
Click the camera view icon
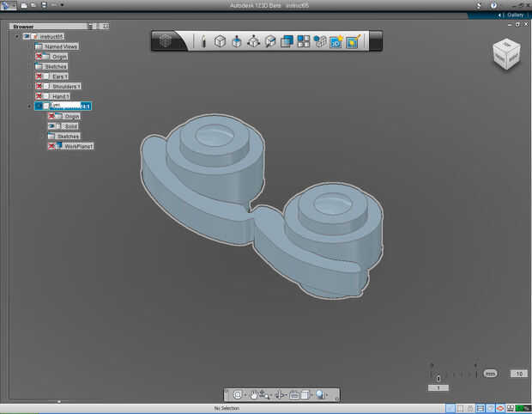[294, 395]
